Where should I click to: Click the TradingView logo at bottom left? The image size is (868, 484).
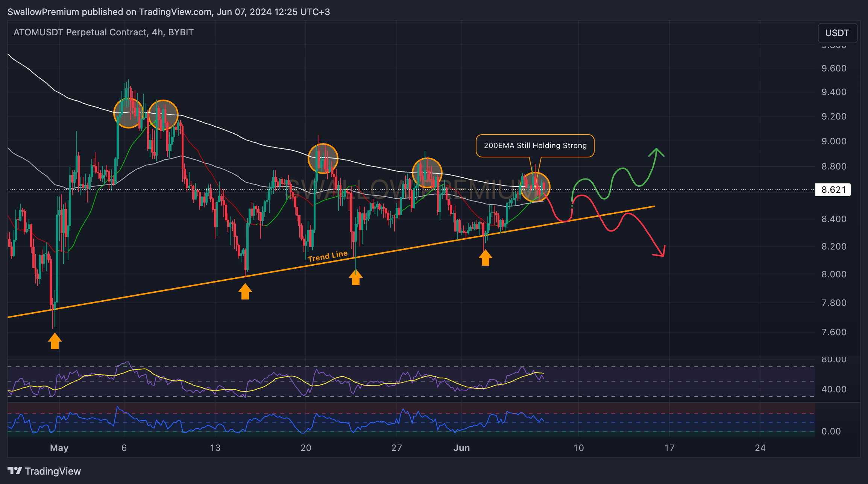44,471
